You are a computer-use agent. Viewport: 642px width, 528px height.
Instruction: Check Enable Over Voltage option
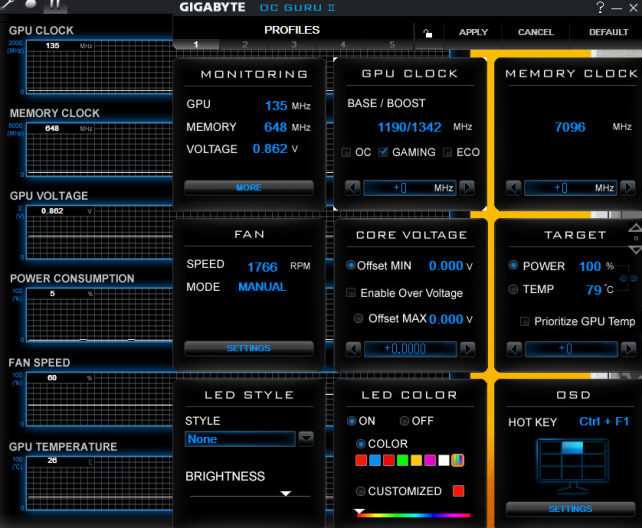(x=351, y=293)
